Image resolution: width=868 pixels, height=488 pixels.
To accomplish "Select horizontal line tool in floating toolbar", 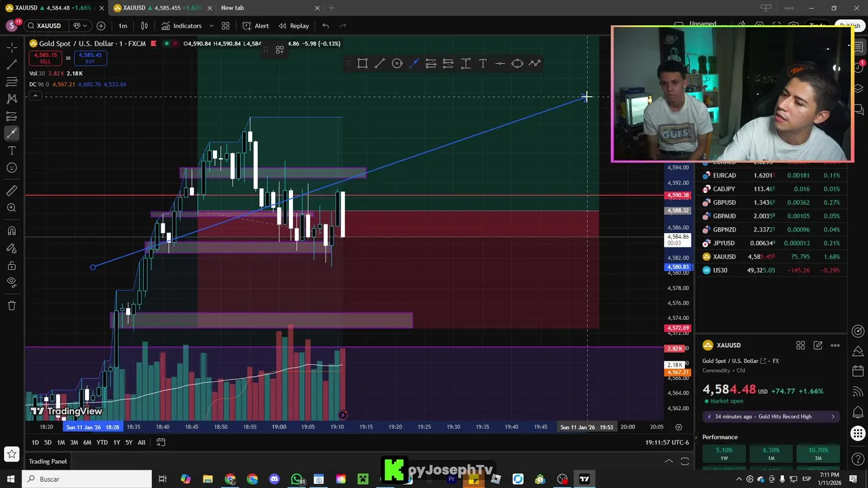I will [x=500, y=63].
